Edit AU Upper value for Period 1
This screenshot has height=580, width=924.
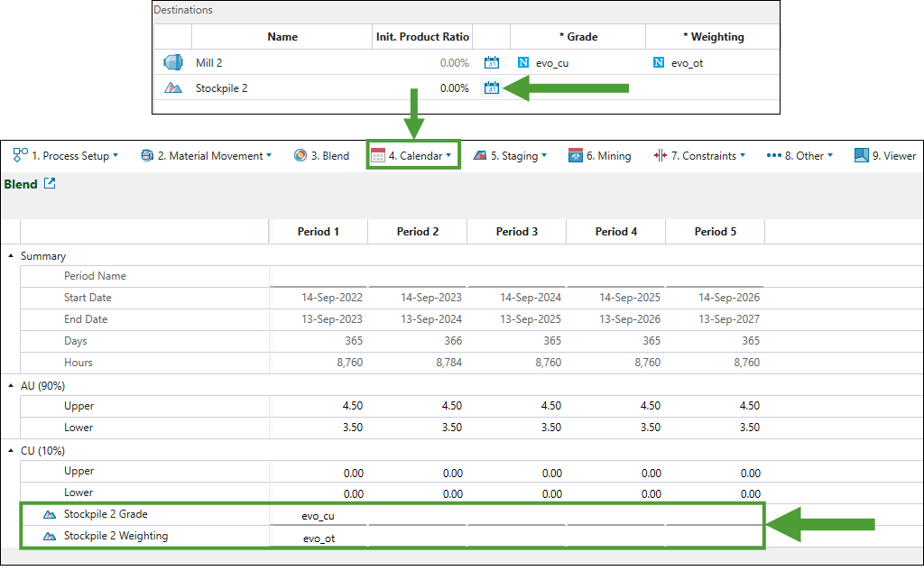coord(319,406)
